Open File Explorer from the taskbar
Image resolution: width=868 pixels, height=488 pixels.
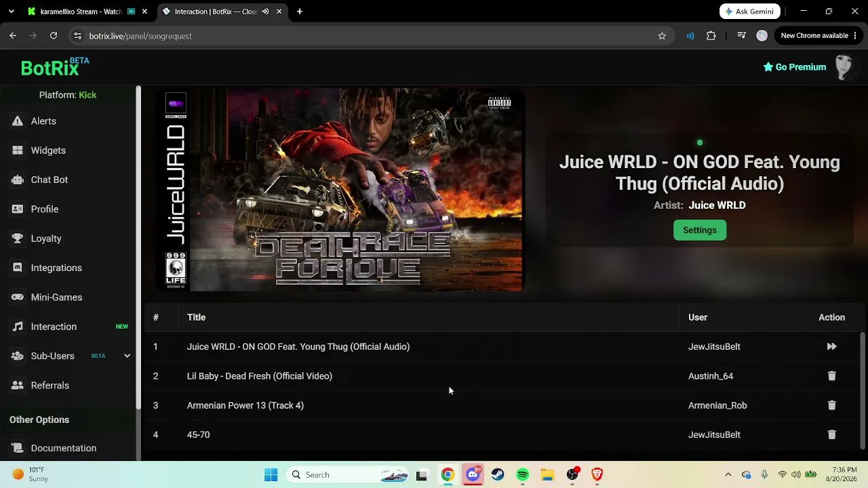point(547,474)
